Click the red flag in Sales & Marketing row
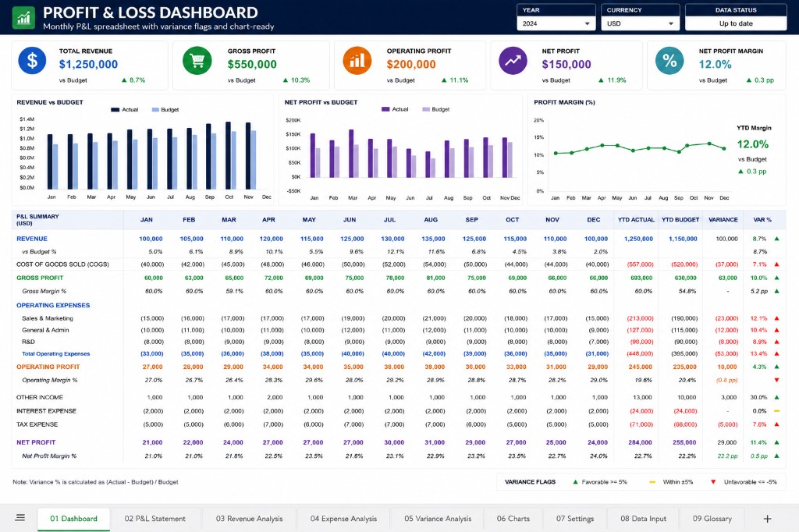Image resolution: width=799 pixels, height=532 pixels. coord(776,318)
